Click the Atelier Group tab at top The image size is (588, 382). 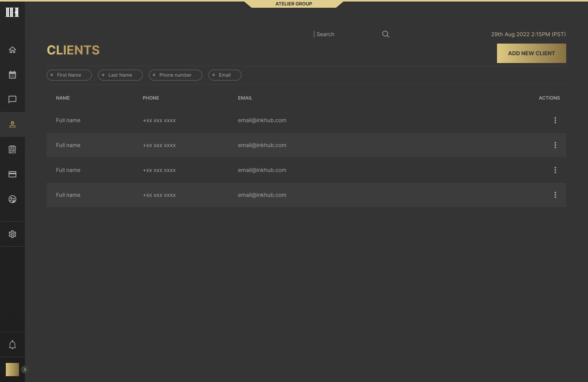click(294, 4)
